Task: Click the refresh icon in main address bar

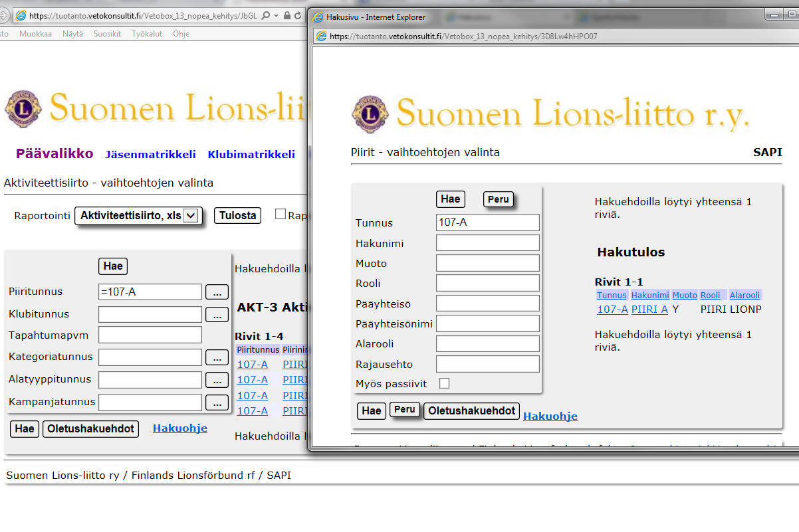Action: point(297,15)
